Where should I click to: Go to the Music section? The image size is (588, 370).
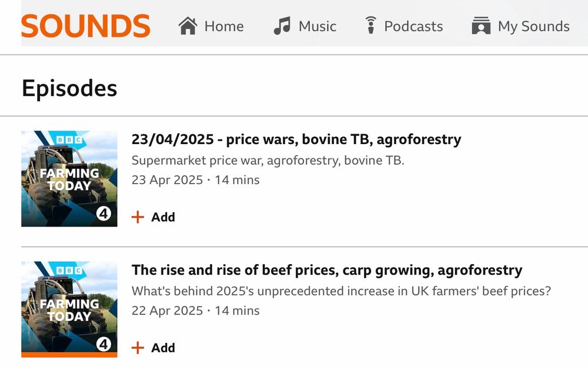tap(305, 26)
